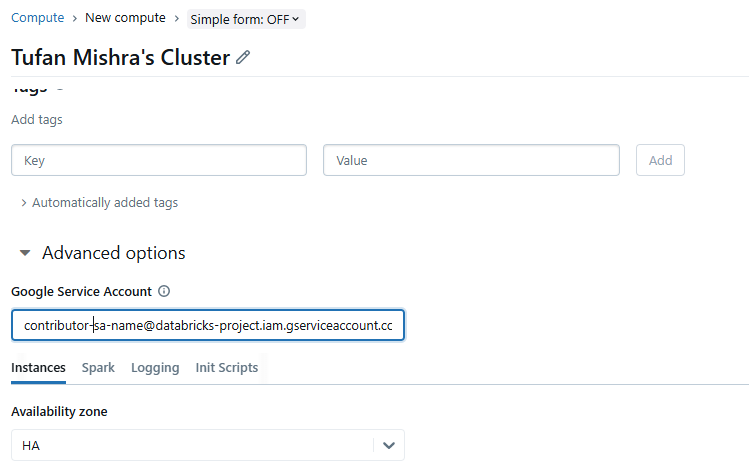Click the Add tags label text
Viewport: 749px width, 473px height.
[x=37, y=120]
